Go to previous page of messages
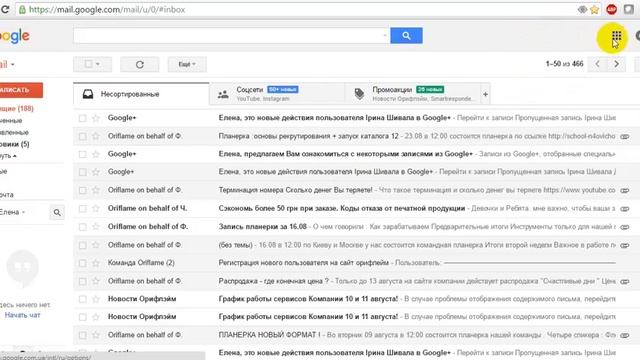640x360 pixels. (598, 64)
